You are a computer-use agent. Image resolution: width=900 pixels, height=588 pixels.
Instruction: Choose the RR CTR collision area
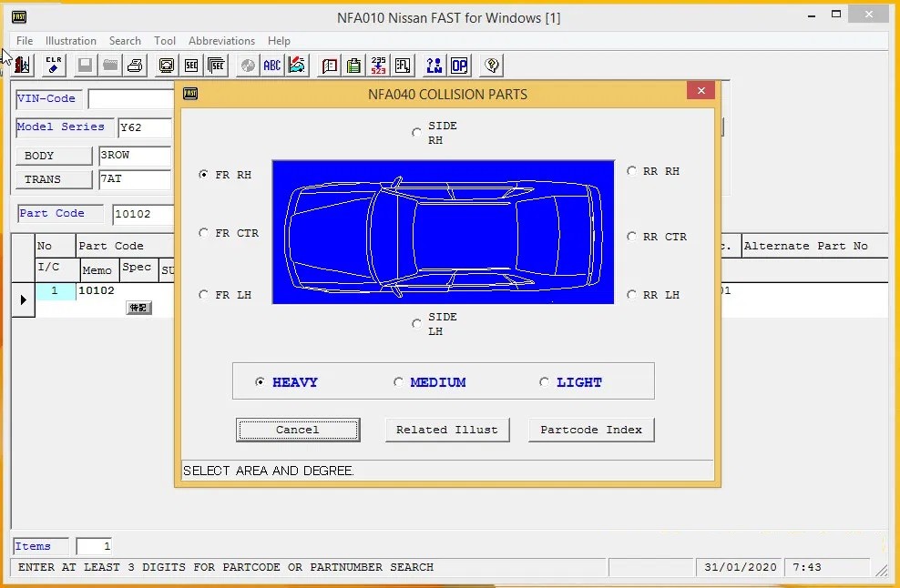click(x=632, y=237)
